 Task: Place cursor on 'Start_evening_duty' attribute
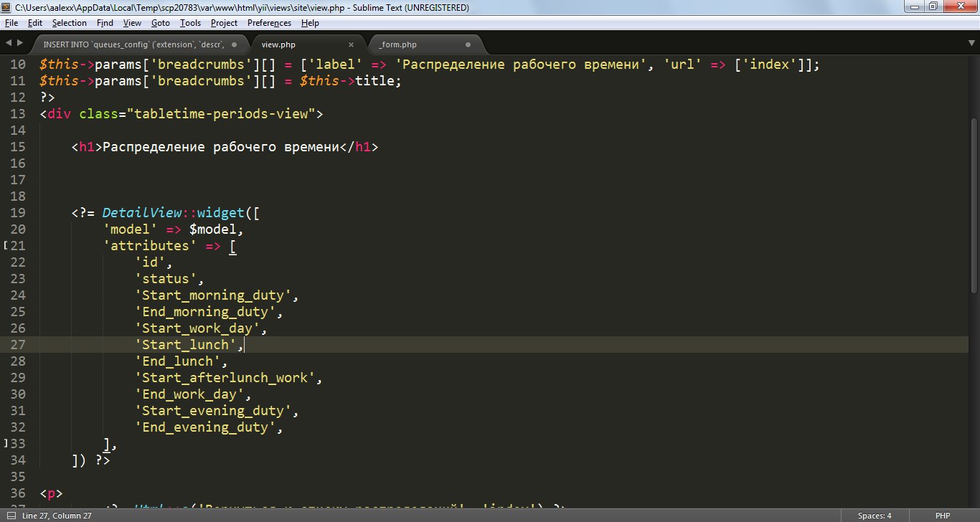(x=212, y=411)
